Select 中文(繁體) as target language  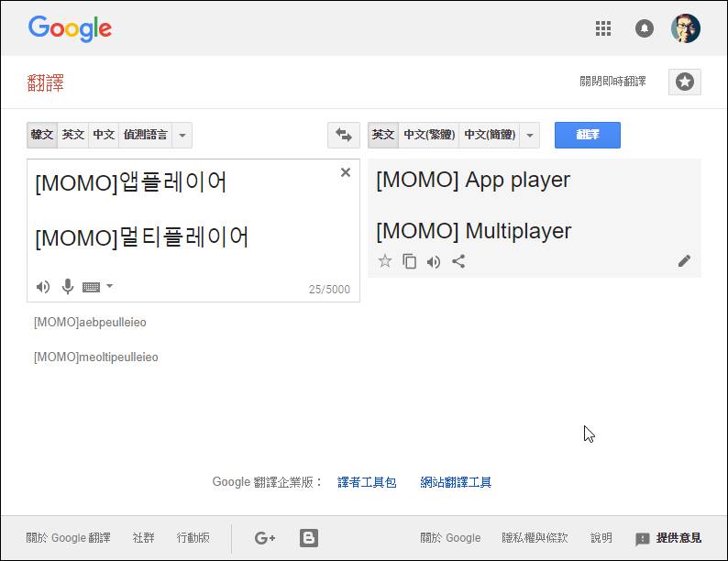(428, 135)
